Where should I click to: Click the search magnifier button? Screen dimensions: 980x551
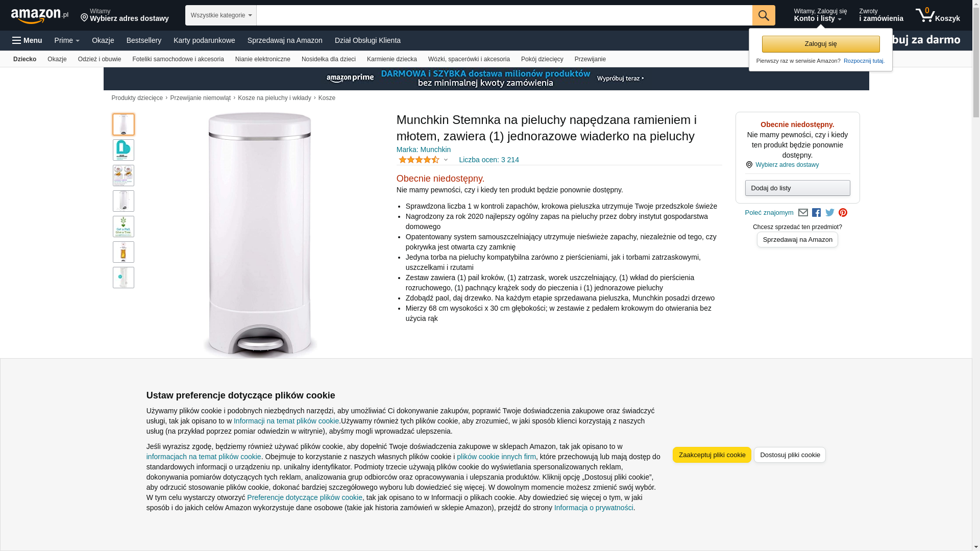764,15
